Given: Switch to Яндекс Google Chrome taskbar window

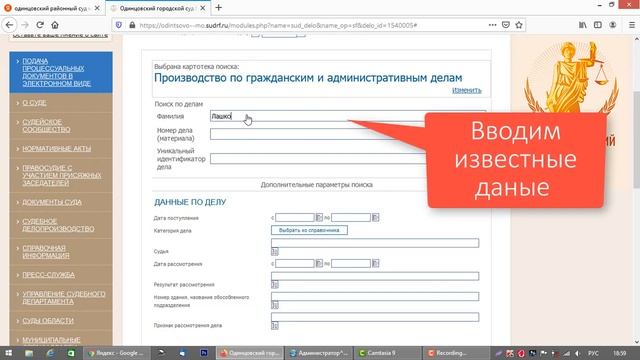Looking at the screenshot, I should (116, 353).
